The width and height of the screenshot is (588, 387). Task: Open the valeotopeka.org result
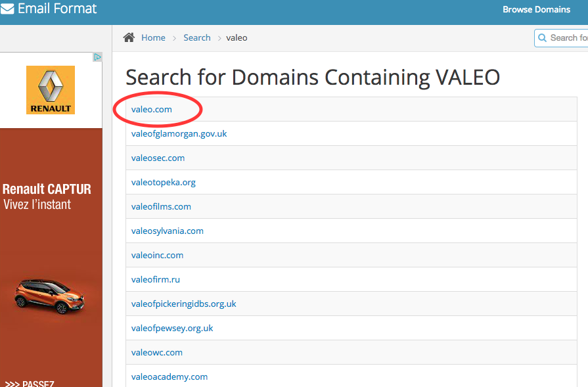click(163, 182)
